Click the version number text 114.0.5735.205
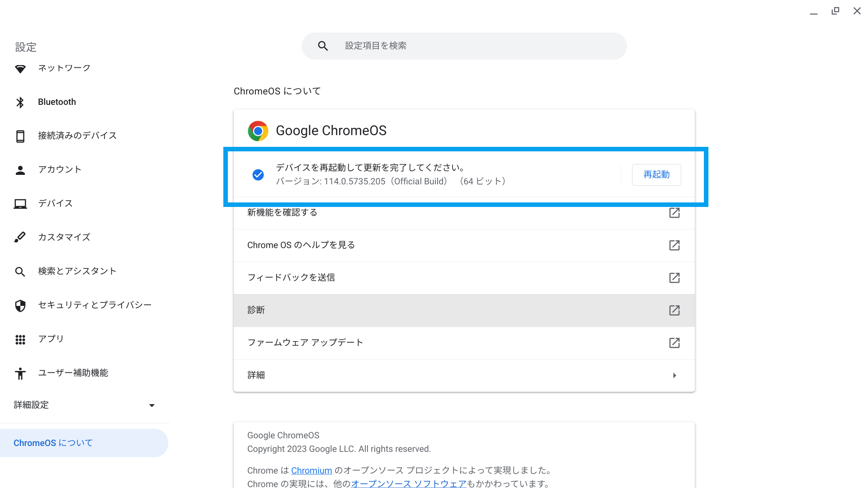This screenshot has height=488, width=868. click(x=355, y=182)
